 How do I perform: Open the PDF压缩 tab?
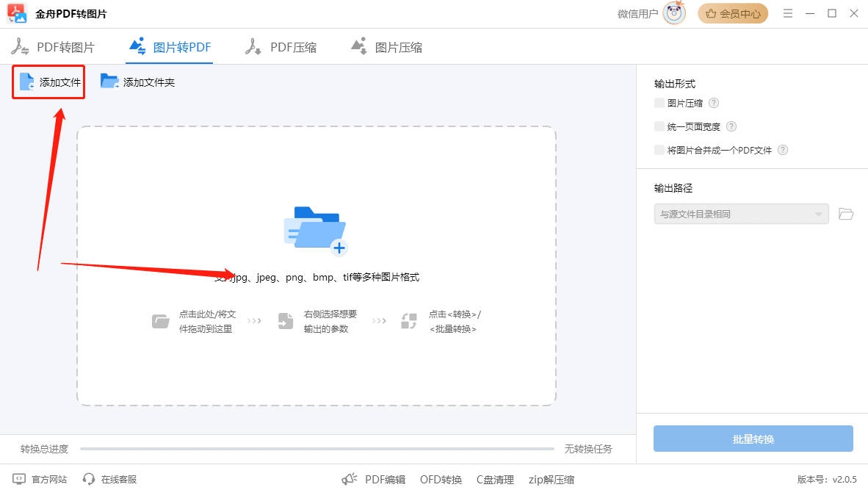281,46
